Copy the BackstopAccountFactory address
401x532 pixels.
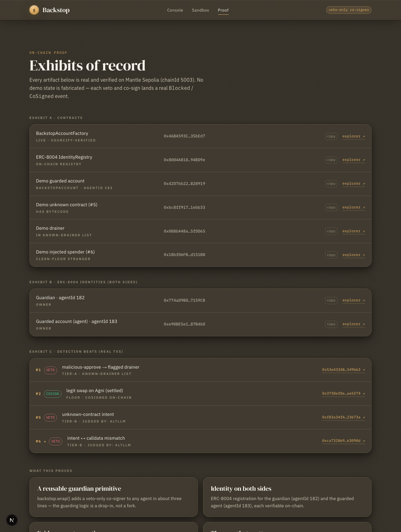pyautogui.click(x=331, y=136)
